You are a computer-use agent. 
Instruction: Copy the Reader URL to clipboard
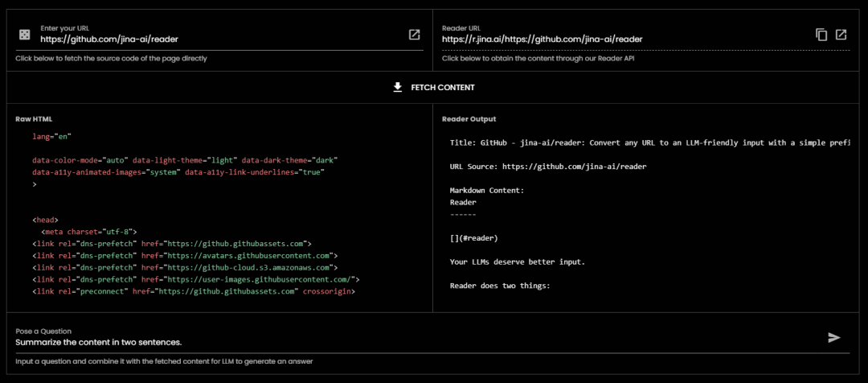(821, 35)
